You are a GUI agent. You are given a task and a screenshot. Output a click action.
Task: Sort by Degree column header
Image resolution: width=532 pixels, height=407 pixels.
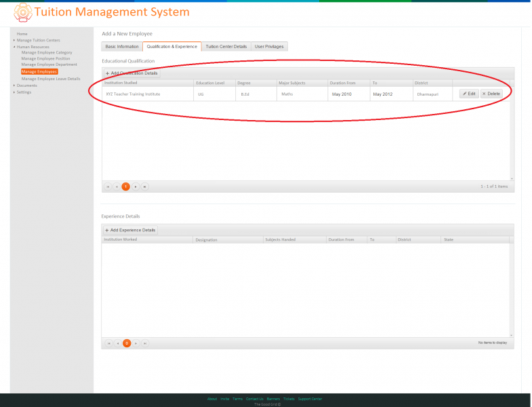tap(255, 83)
